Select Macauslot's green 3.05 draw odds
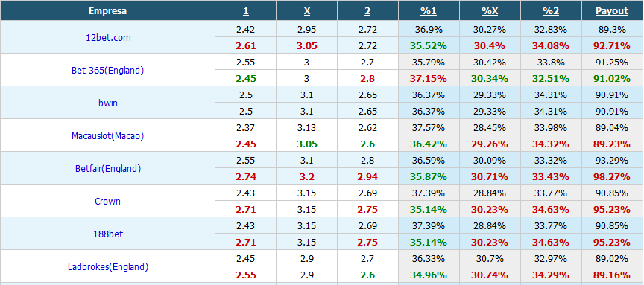 pyautogui.click(x=307, y=144)
